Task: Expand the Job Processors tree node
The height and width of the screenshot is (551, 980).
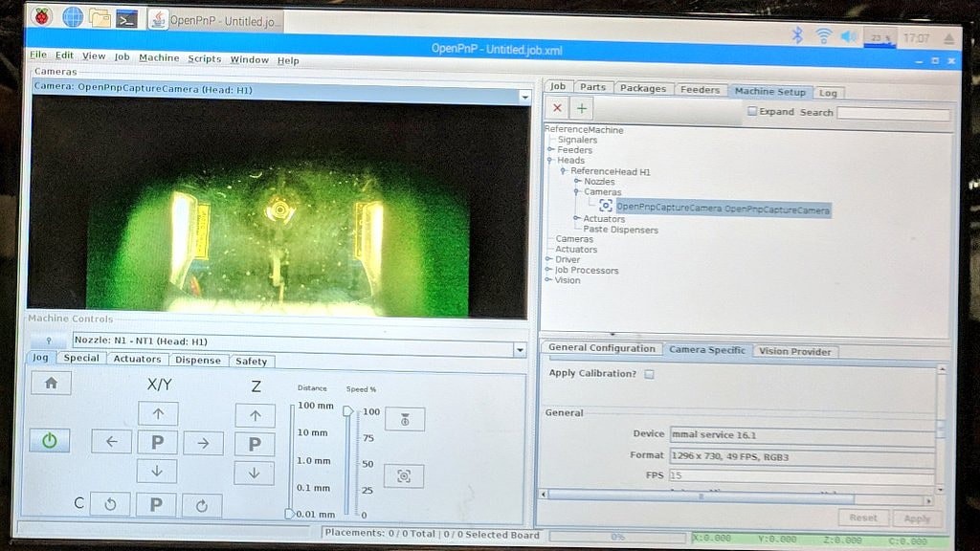Action: (x=548, y=269)
